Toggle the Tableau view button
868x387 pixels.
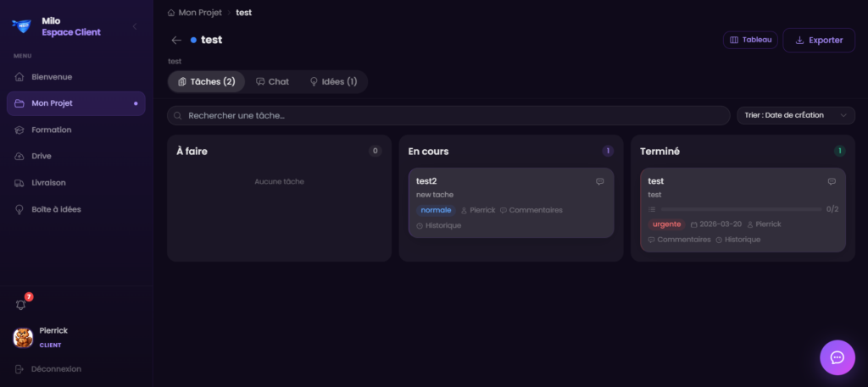click(750, 40)
